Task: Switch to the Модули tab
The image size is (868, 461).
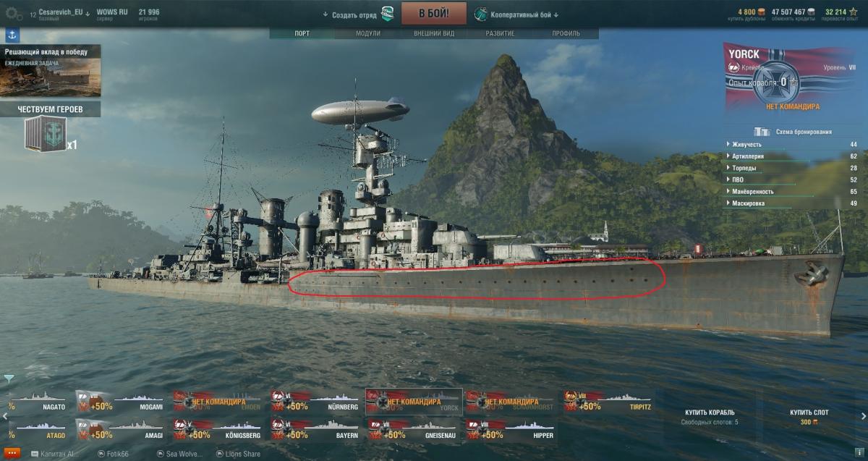Action: [x=367, y=33]
